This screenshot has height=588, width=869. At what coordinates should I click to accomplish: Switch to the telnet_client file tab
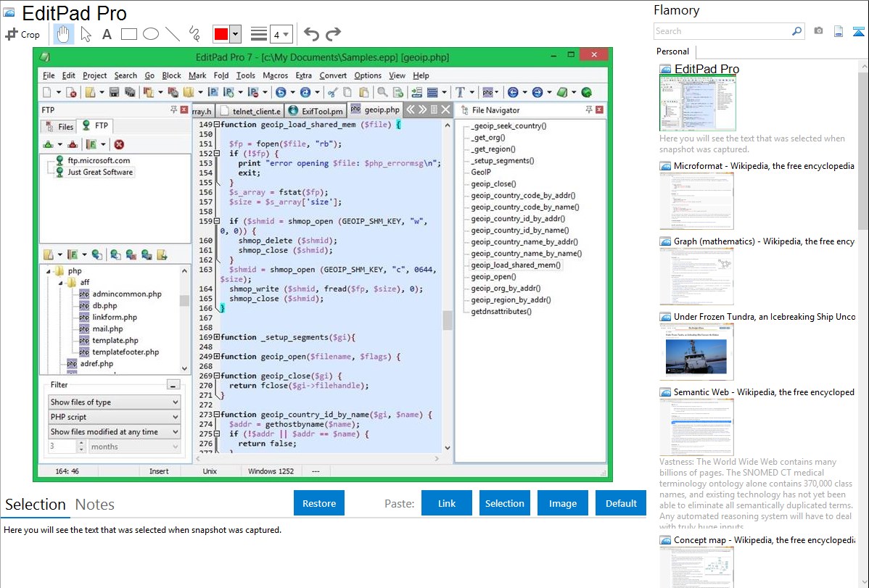coord(250,111)
